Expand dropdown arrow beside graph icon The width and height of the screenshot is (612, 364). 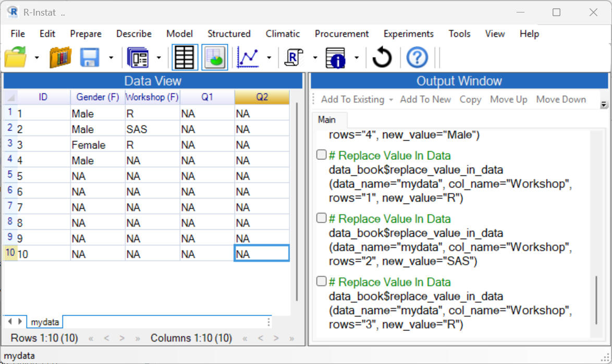(x=269, y=58)
